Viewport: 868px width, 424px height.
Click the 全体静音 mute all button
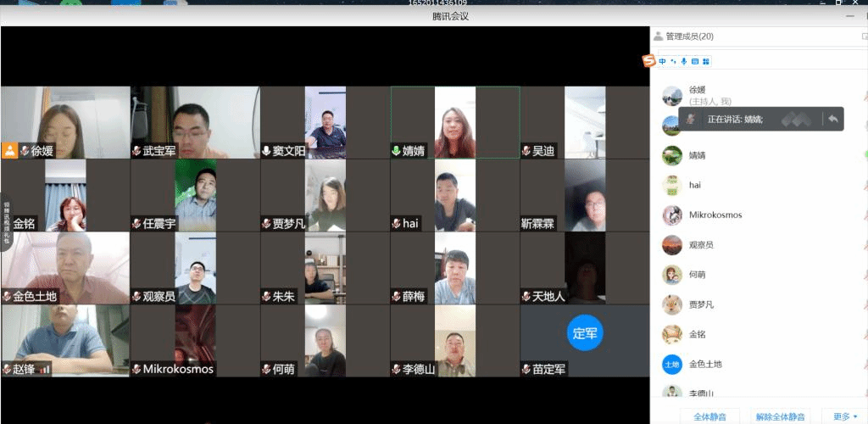coord(709,417)
